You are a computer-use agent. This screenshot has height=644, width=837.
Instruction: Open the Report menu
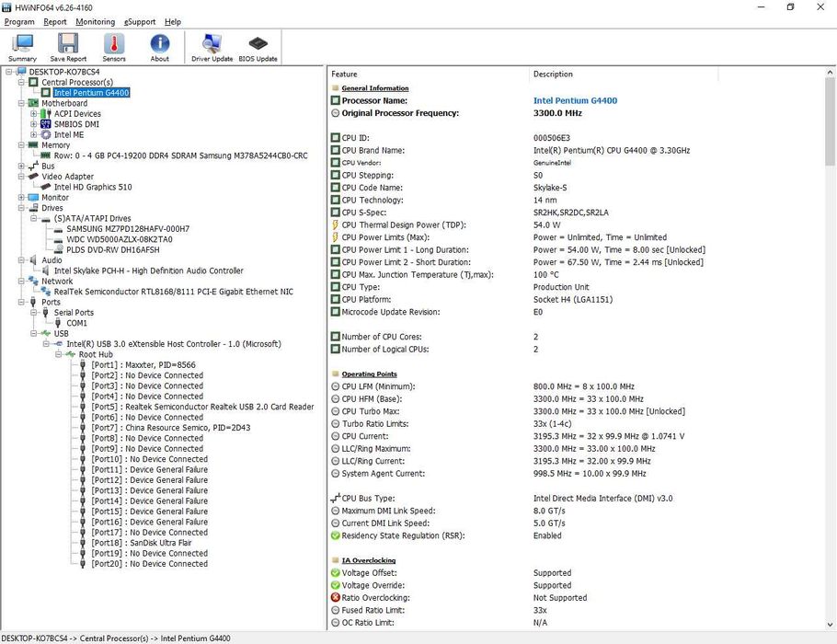click(55, 22)
